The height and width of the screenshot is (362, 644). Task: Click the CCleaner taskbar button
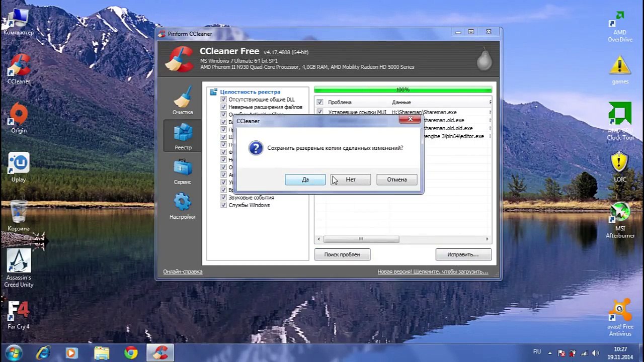click(160, 353)
